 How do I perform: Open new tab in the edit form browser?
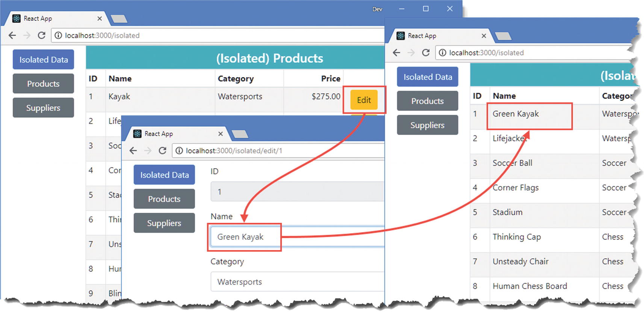point(240,134)
